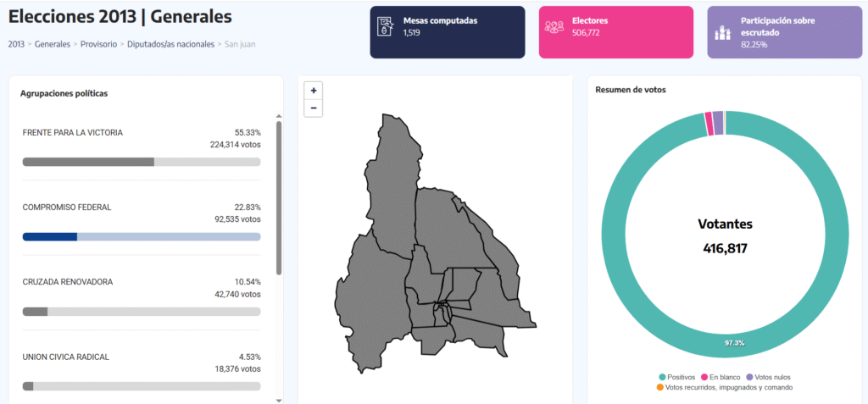Open Diputados/as nacionales breadcrumb
This screenshot has width=868, height=404.
[x=170, y=44]
